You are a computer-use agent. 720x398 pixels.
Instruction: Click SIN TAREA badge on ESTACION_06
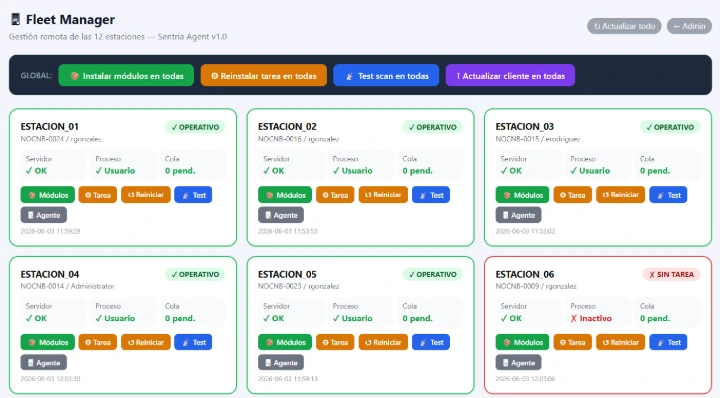[x=671, y=275]
